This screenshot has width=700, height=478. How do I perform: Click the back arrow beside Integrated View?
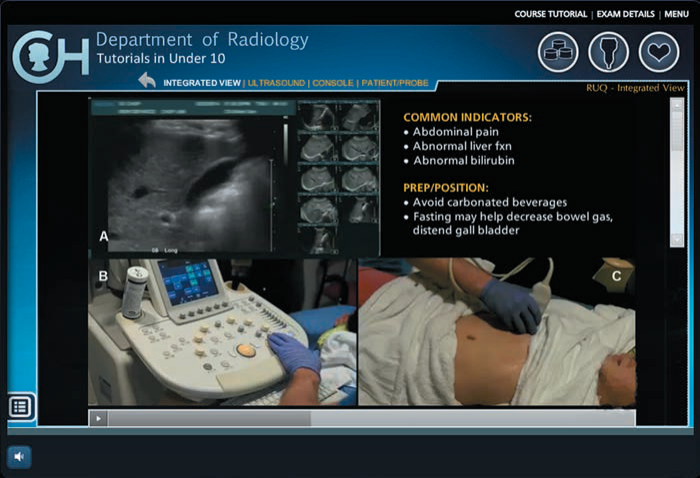click(x=147, y=81)
